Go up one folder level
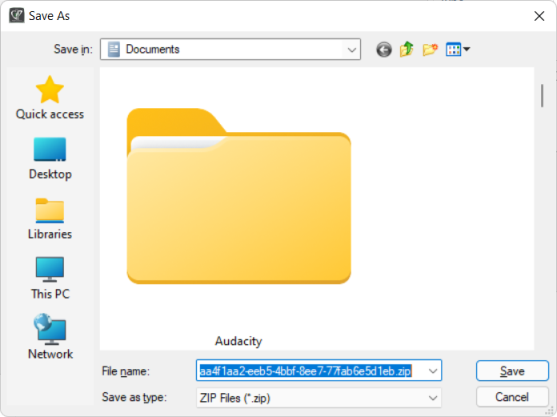The width and height of the screenshot is (557, 417). (x=407, y=49)
